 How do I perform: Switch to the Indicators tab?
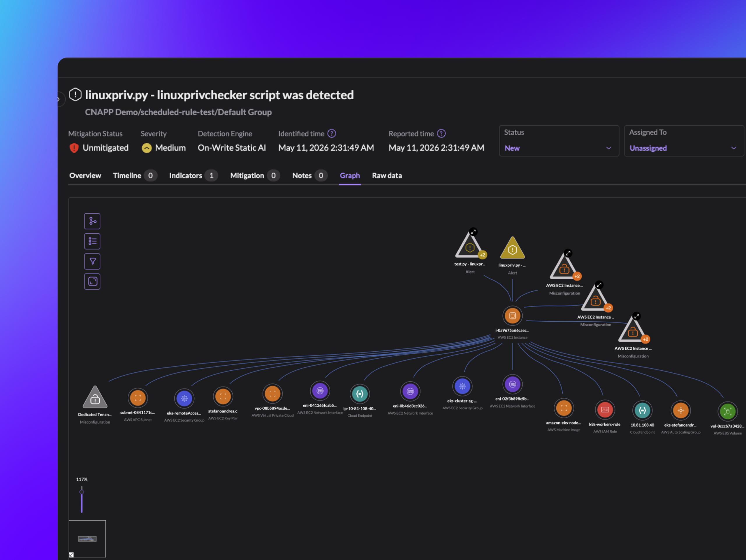click(x=193, y=176)
